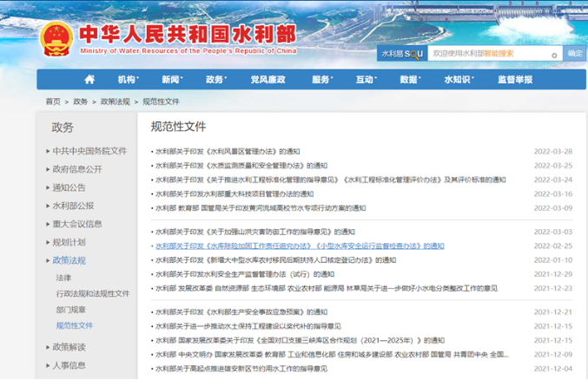Go to 党风廉政 section

click(x=268, y=80)
